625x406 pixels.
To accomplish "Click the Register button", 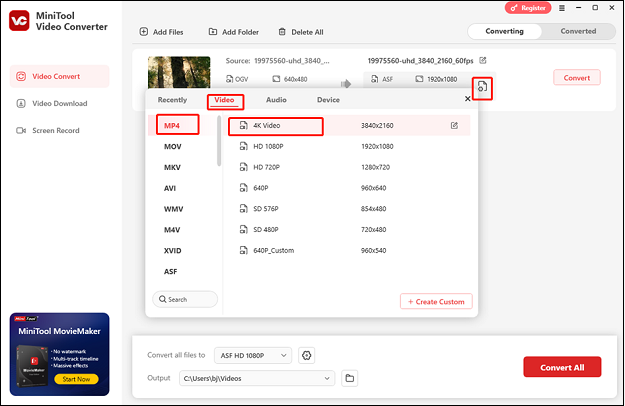I will click(528, 8).
